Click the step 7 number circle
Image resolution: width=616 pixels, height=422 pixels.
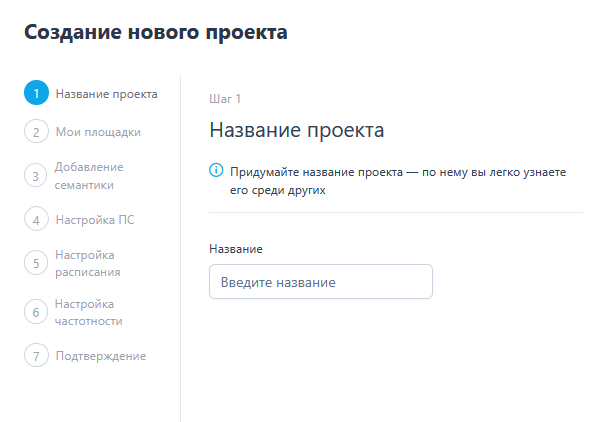pyautogui.click(x=36, y=356)
